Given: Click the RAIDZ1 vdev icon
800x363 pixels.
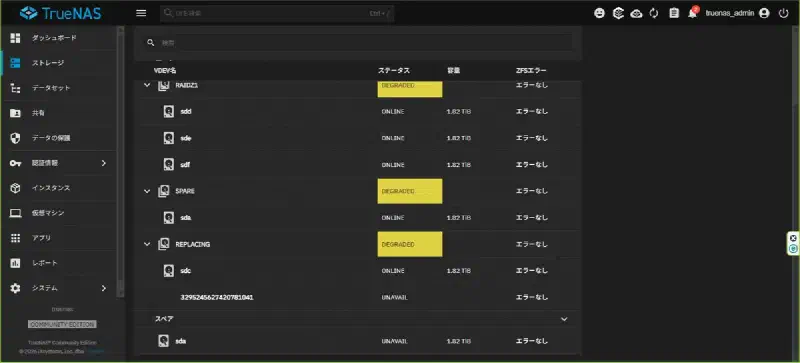Looking at the screenshot, I should [163, 85].
